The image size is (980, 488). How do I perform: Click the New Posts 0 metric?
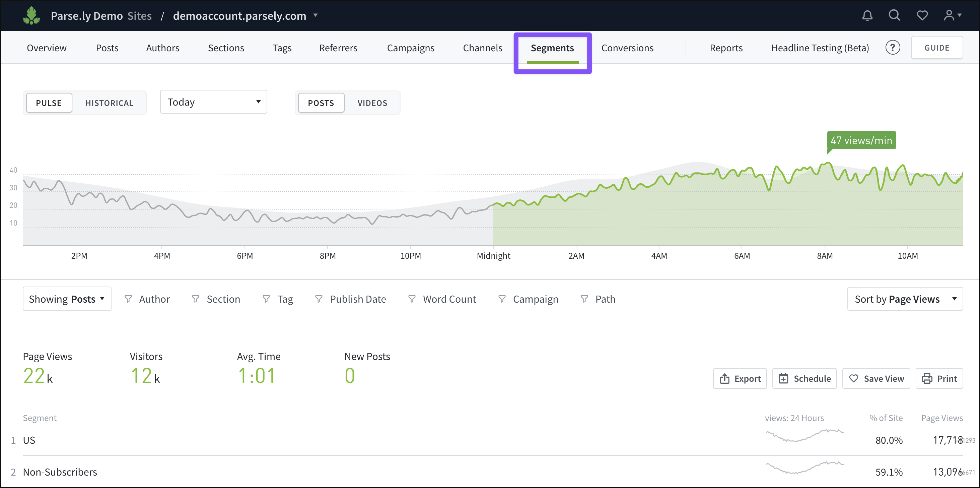point(367,368)
